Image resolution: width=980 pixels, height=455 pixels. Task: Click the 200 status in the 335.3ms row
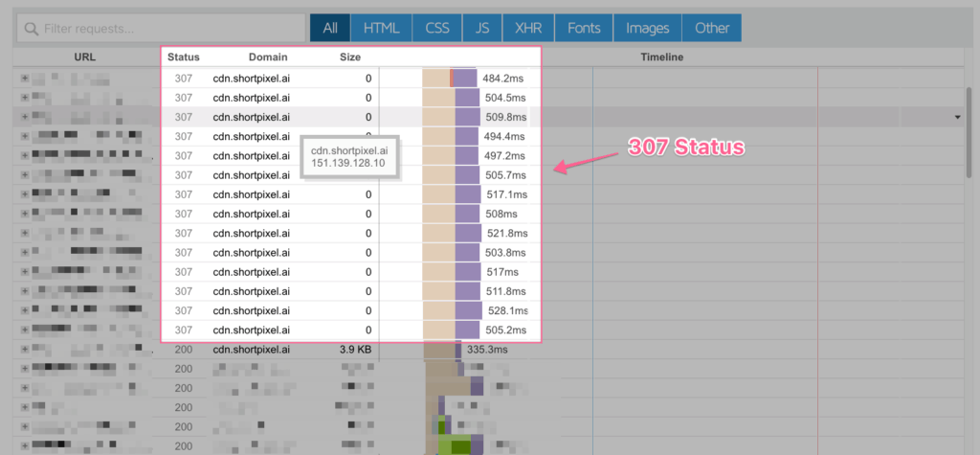(x=184, y=350)
